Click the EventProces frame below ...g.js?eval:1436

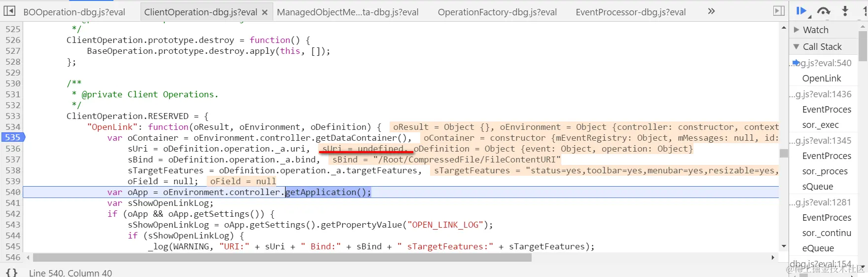(827, 109)
